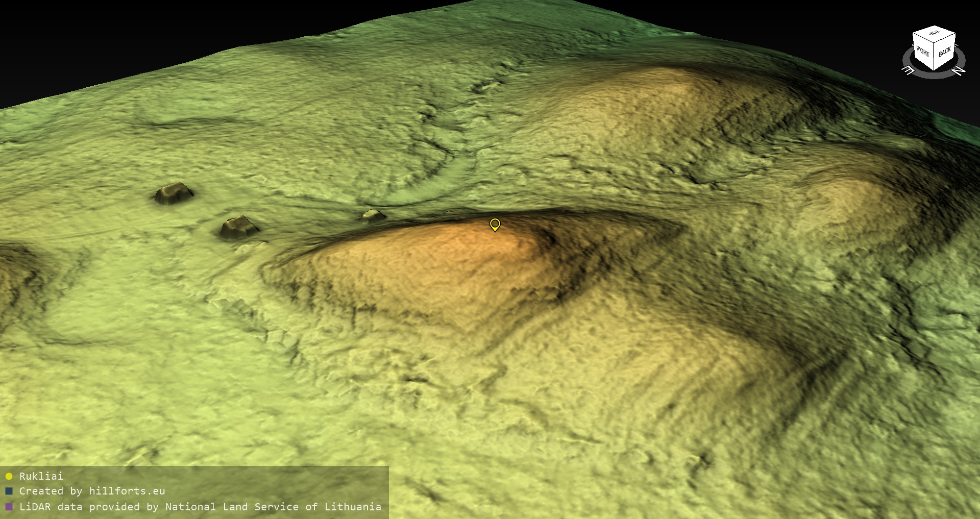Click the yellow location pin on the hillfort

[495, 224]
